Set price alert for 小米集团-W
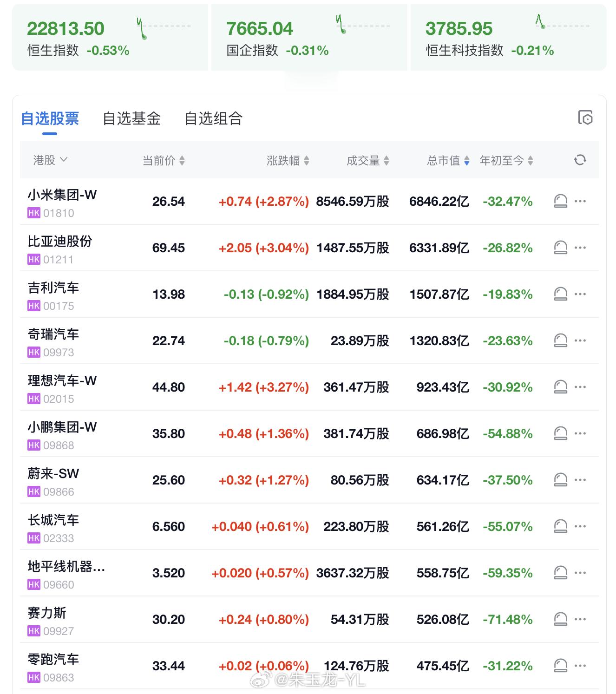The image size is (616, 694). 561,201
